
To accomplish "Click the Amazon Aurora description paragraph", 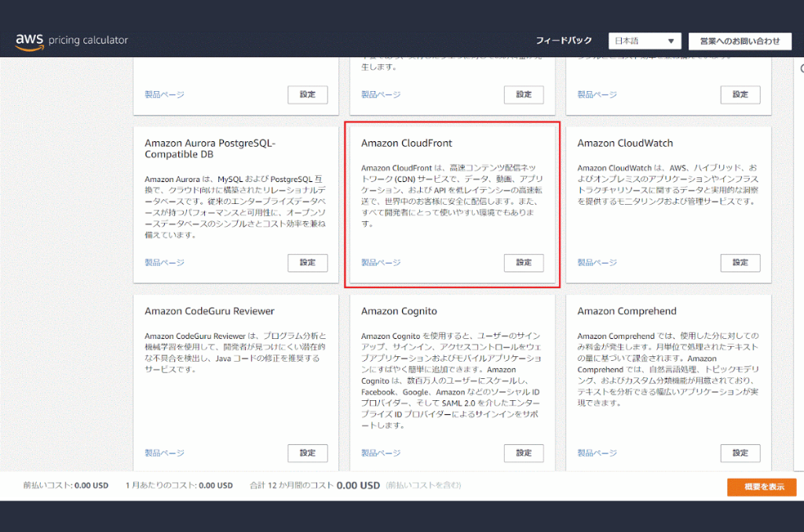I will [236, 207].
